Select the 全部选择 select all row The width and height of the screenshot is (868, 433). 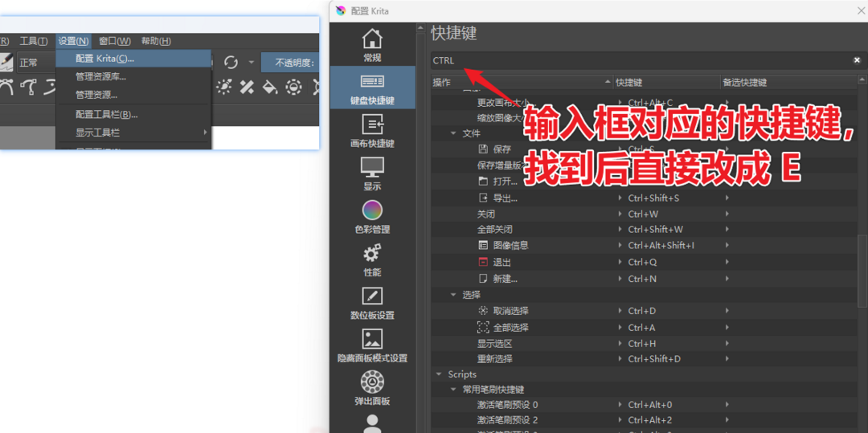[x=645, y=328]
